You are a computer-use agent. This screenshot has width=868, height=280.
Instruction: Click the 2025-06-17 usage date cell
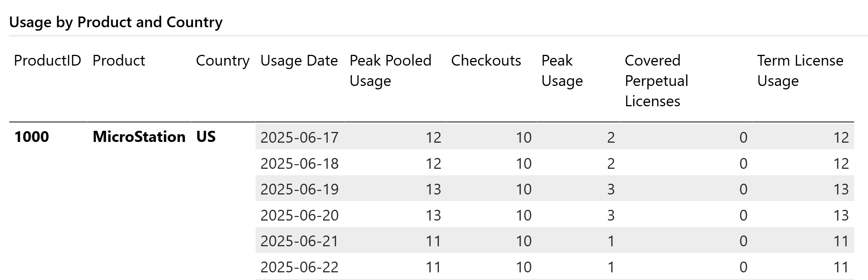tap(299, 137)
